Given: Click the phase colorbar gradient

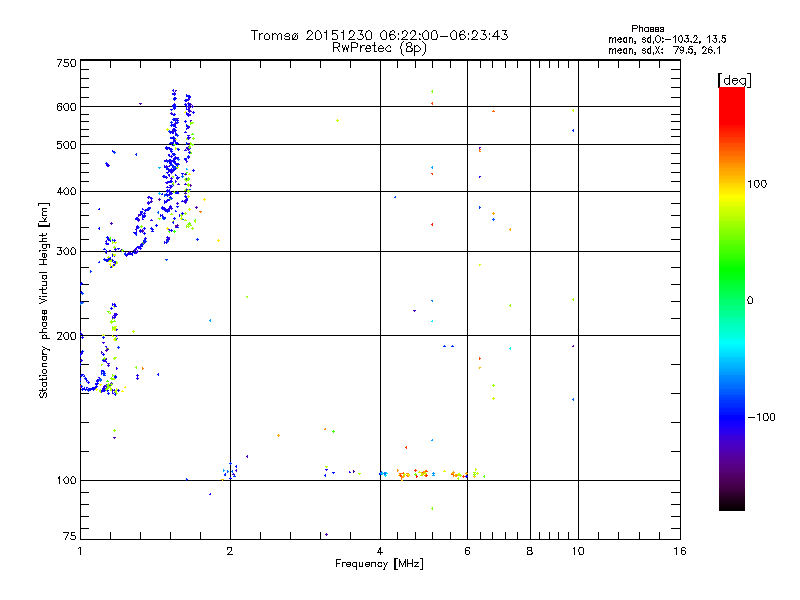Looking at the screenshot, I should pos(732,298).
